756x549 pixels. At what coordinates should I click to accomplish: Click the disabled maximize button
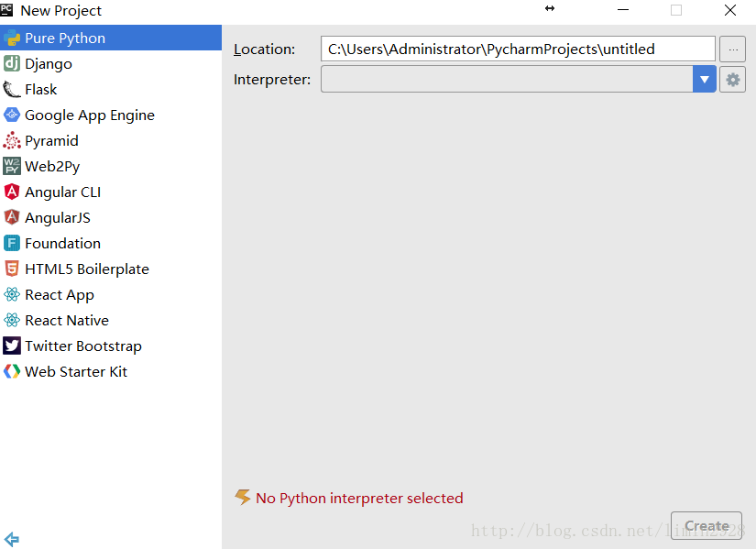click(676, 10)
